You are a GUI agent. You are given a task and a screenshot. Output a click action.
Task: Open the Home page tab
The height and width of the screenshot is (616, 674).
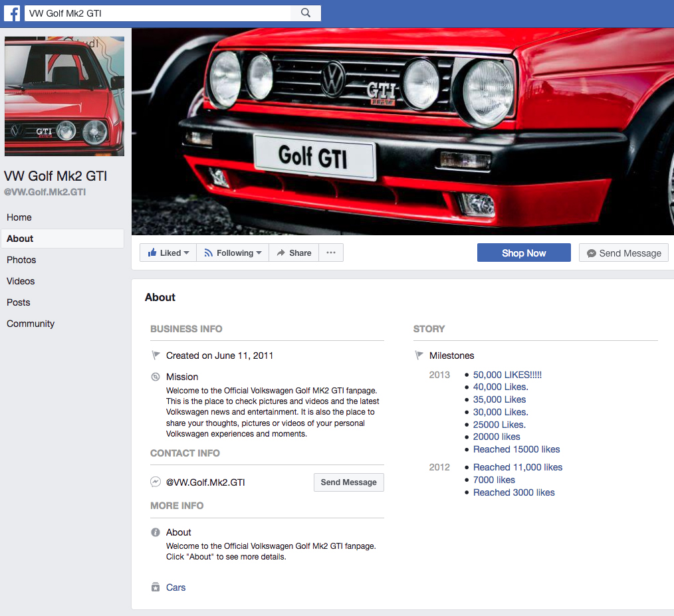pos(19,217)
